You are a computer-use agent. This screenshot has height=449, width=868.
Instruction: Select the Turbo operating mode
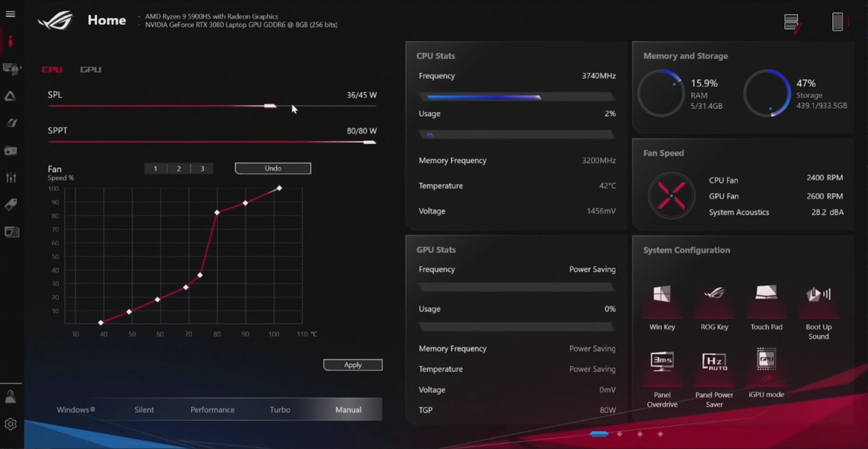tap(280, 409)
